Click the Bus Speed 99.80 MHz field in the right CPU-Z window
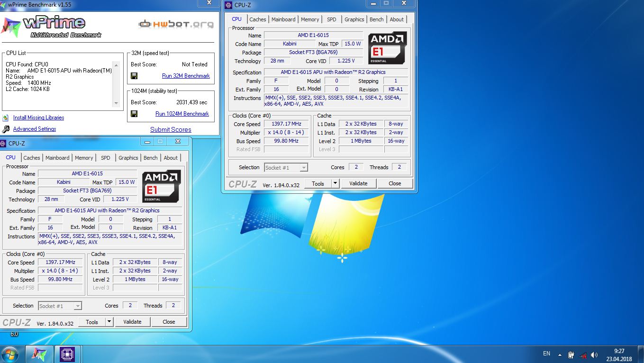This screenshot has width=644, height=363. 286,141
